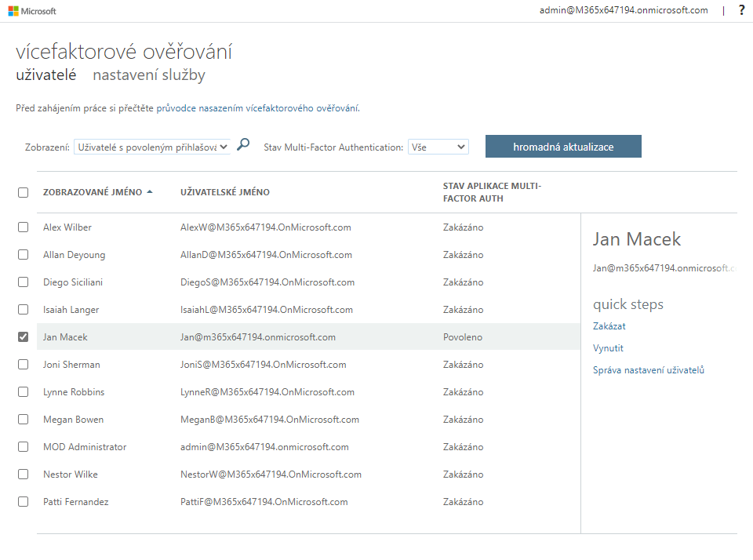Sort by the Zobrazované jméno arrow
Screen dimensions: 753x560
pos(150,192)
